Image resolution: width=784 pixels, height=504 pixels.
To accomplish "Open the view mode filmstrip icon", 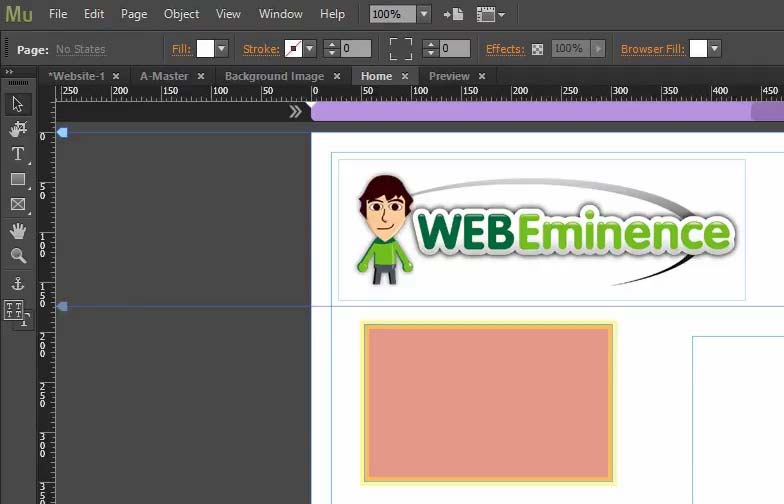I will click(486, 14).
